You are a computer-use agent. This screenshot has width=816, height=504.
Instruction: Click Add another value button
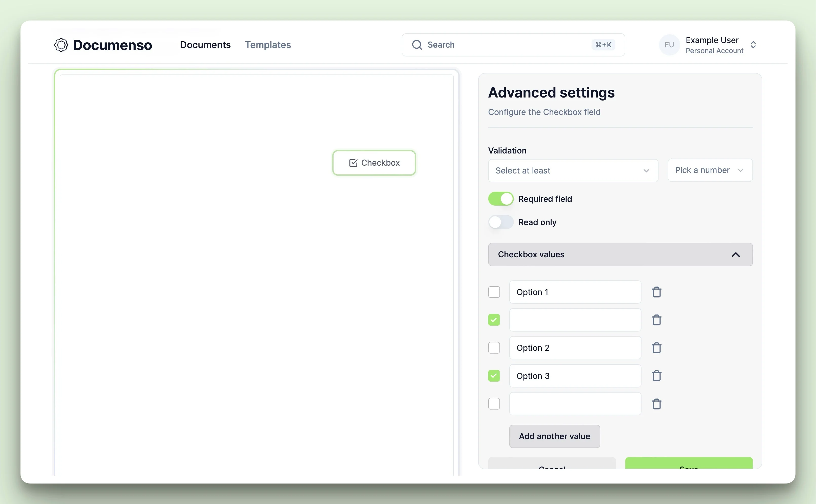pos(554,436)
